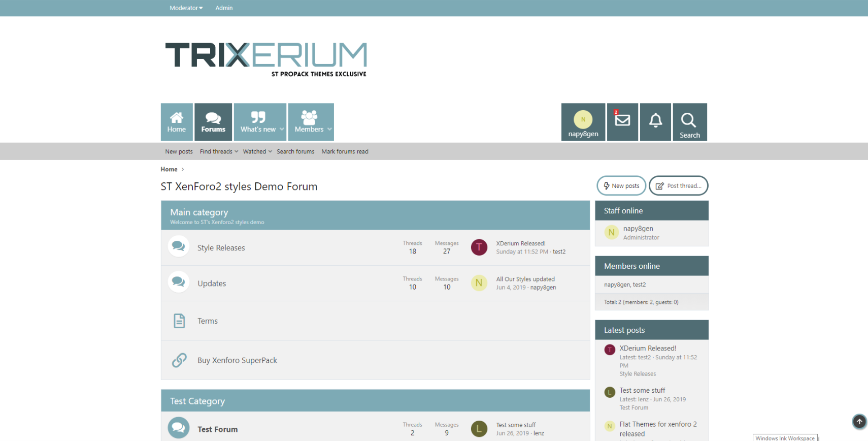Click the Windows Ink Workspace tooltip
Image resolution: width=868 pixels, height=441 pixels.
(785, 437)
